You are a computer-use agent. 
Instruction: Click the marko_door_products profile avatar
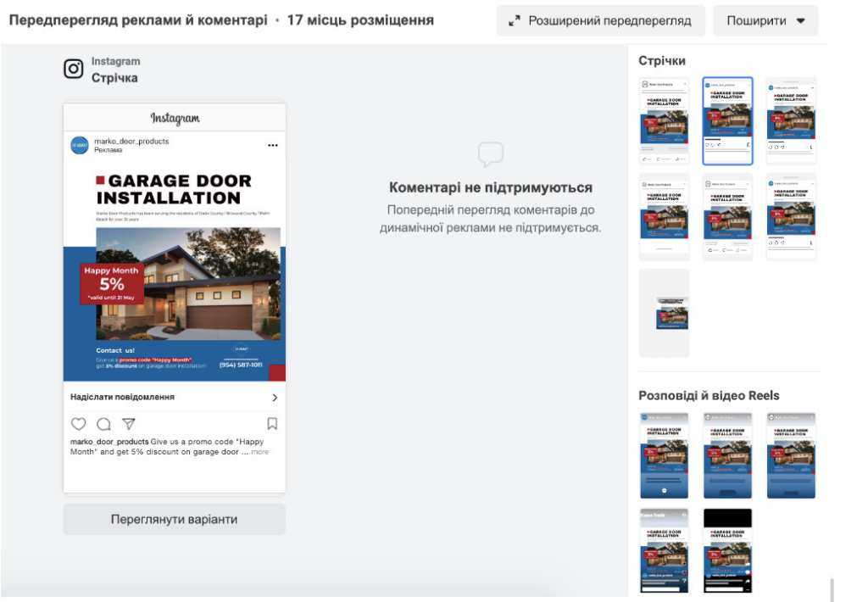(80, 146)
